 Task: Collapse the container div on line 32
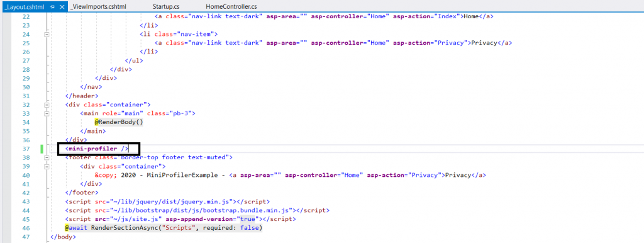point(47,105)
